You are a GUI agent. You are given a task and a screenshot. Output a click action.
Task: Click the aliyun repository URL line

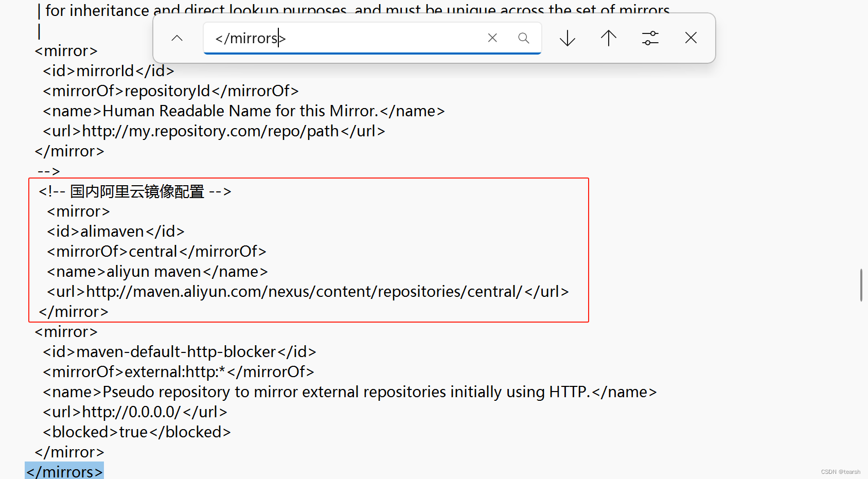[x=308, y=292]
